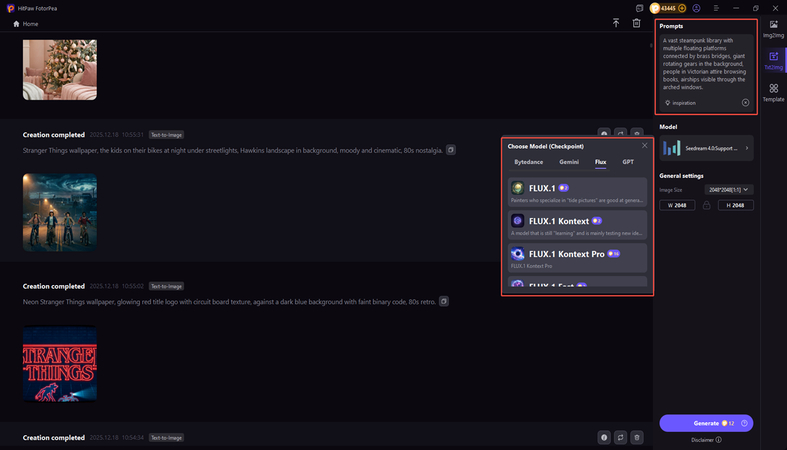Switch to the Bytedance model tab

coord(529,162)
